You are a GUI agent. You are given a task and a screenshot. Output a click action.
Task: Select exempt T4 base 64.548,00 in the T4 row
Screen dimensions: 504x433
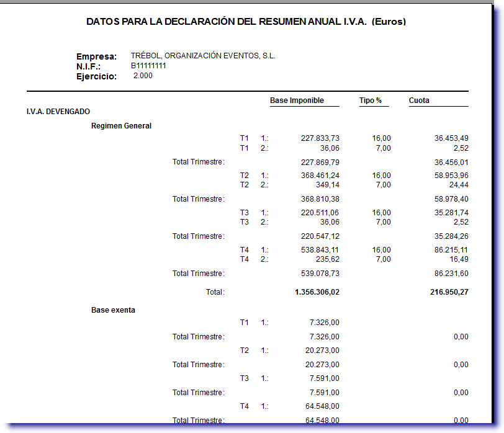coord(322,406)
